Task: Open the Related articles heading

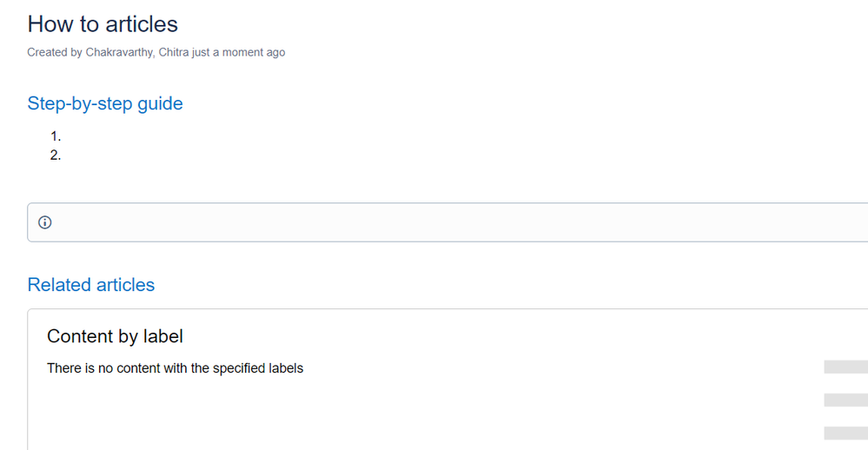Action: 91,284
